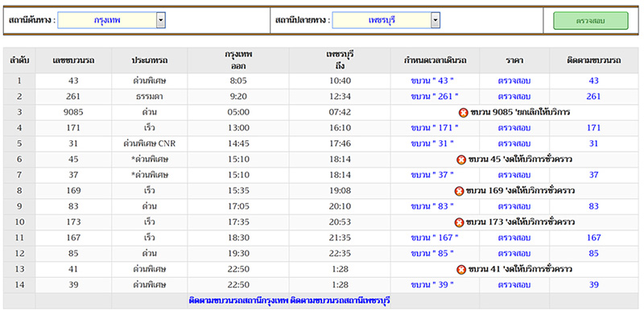
Task: Click ขบวน 41 งดให้บริการชั่วคราว notice text
Action: pyautogui.click(x=520, y=269)
